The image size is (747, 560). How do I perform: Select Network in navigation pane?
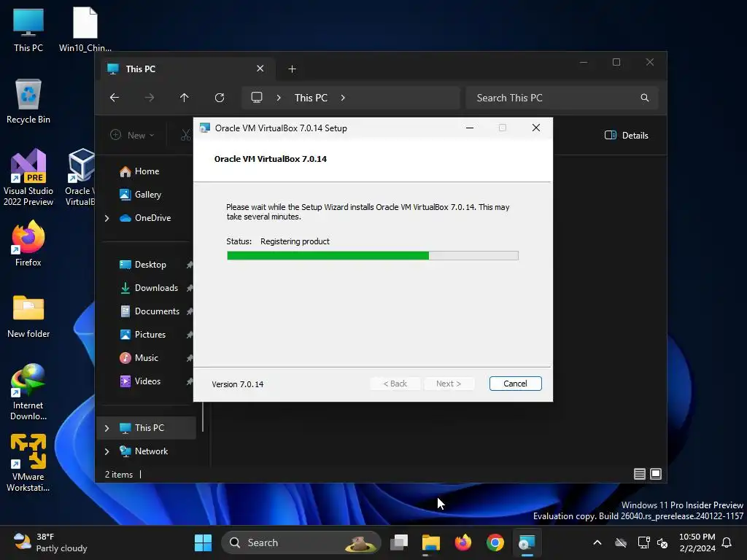coord(151,451)
